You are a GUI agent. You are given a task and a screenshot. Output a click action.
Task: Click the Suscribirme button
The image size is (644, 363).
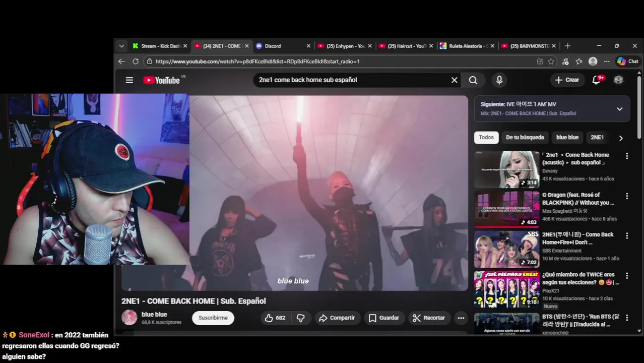[x=213, y=318]
